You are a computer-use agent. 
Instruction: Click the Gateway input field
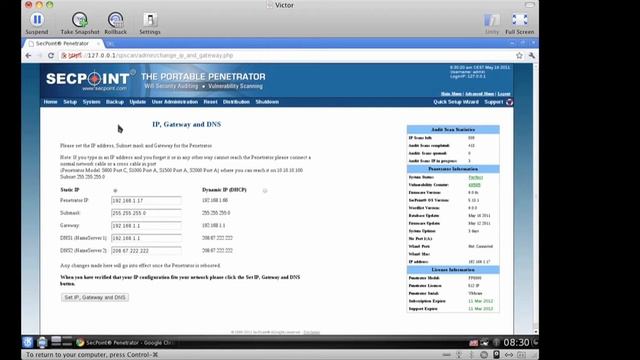coord(146,226)
